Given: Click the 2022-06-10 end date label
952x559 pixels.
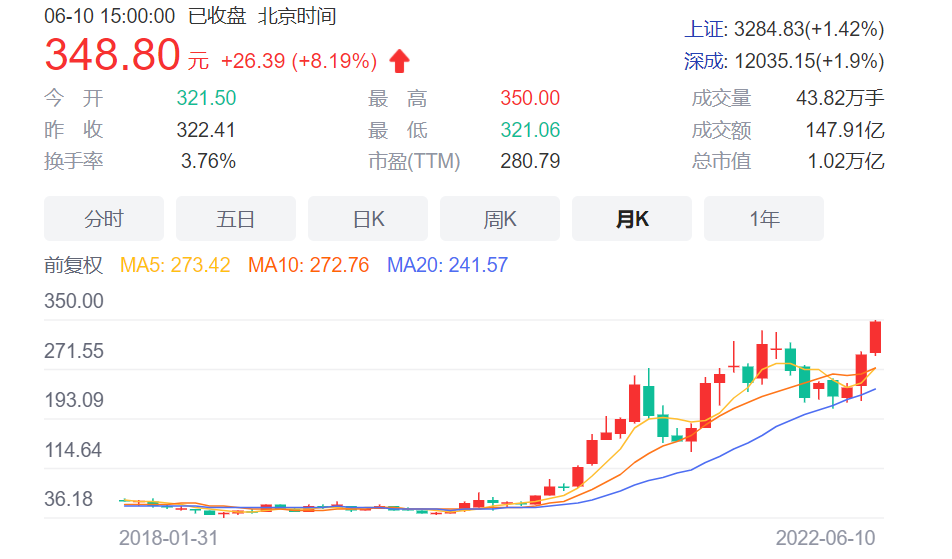Looking at the screenshot, I should click(826, 538).
